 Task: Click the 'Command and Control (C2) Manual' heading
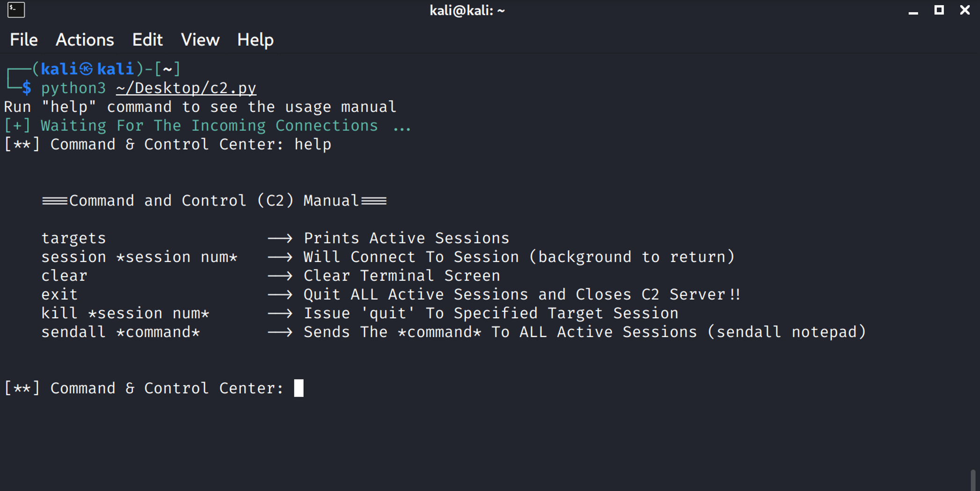point(214,201)
